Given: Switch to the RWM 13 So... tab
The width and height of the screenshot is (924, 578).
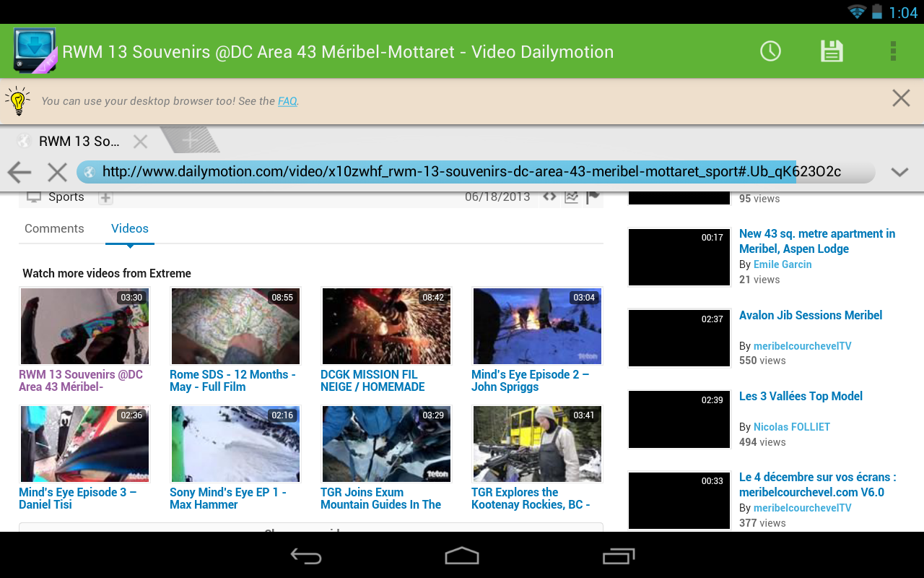Looking at the screenshot, I should (x=79, y=142).
